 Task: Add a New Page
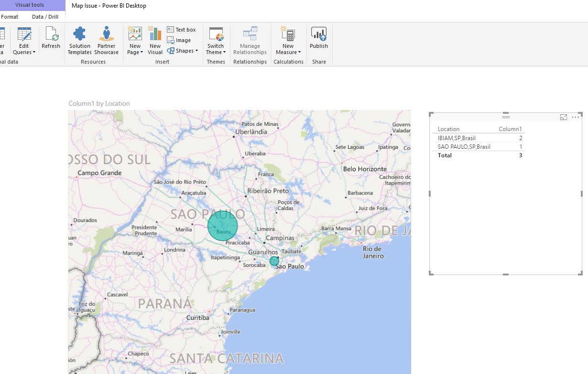click(135, 40)
